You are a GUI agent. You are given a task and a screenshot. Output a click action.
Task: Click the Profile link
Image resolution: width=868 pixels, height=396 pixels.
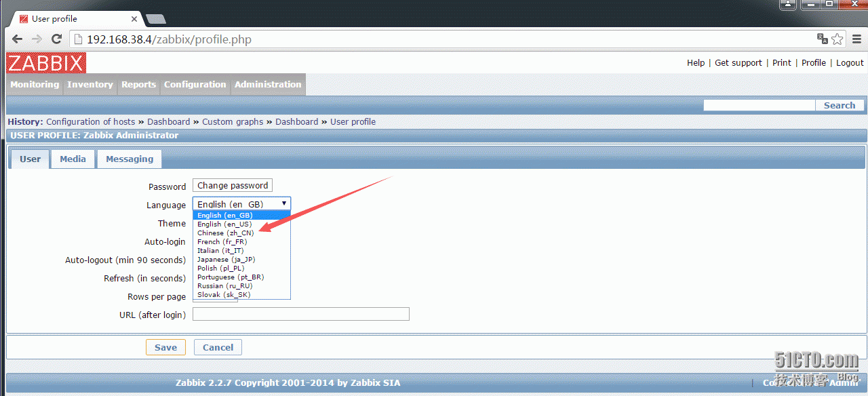tap(814, 62)
